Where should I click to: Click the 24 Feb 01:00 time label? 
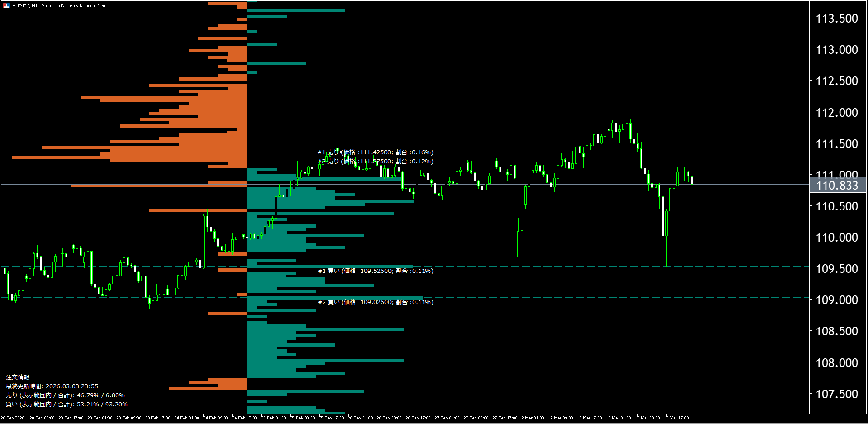tap(187, 418)
